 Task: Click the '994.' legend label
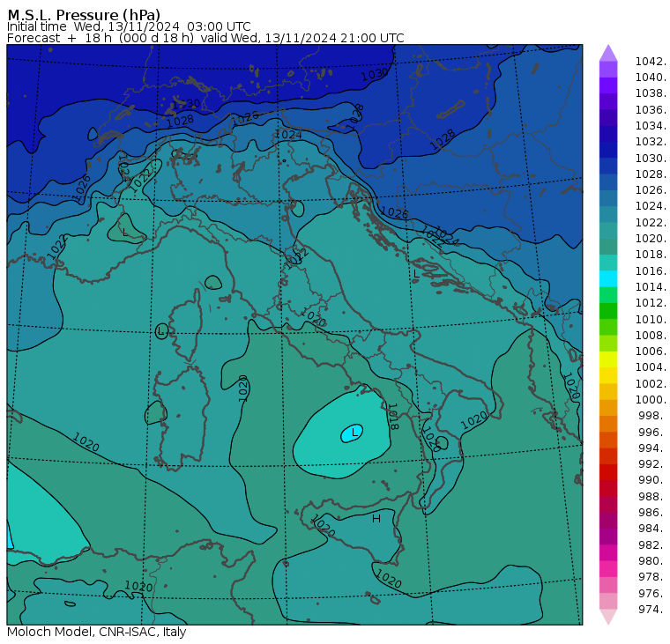pos(652,448)
